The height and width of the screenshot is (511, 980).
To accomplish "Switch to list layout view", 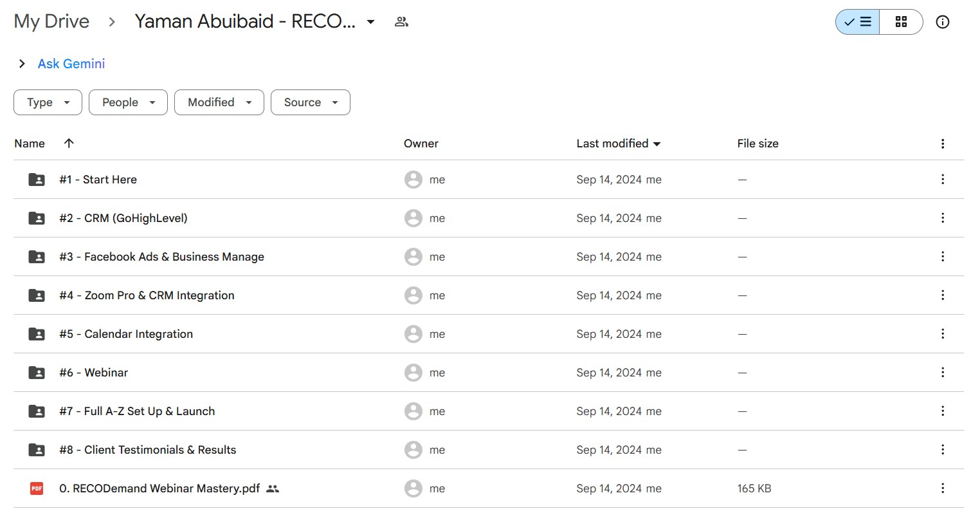I will coord(858,22).
